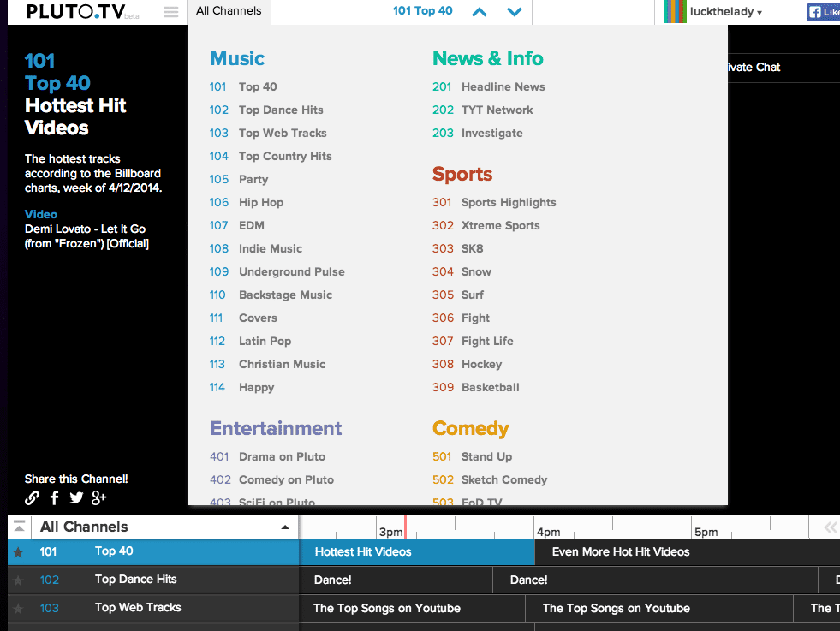
Task: Click Even More Hot Hit Videos program
Action: coord(688,552)
